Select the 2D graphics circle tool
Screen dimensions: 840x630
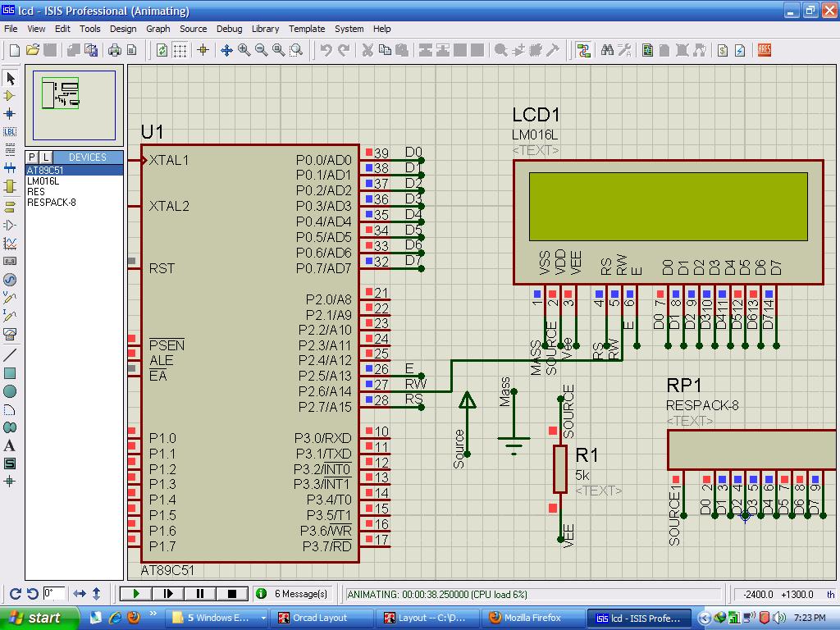pos(10,391)
